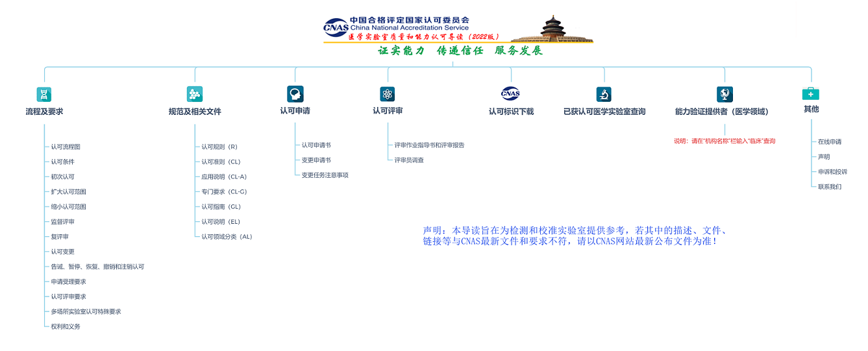The height and width of the screenshot is (351, 868).
Task: Select the 已获认可医学实验室查询 heading
Action: click(604, 112)
